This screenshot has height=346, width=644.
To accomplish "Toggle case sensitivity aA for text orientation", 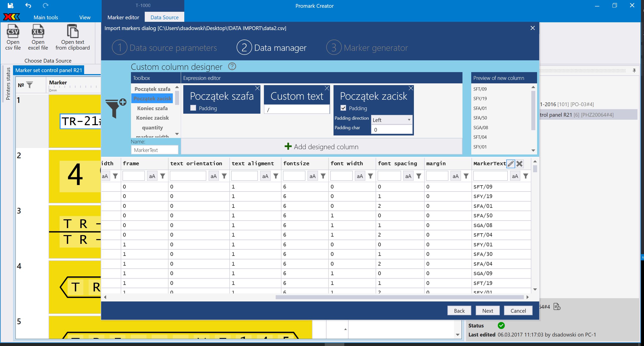I will coord(214,176).
